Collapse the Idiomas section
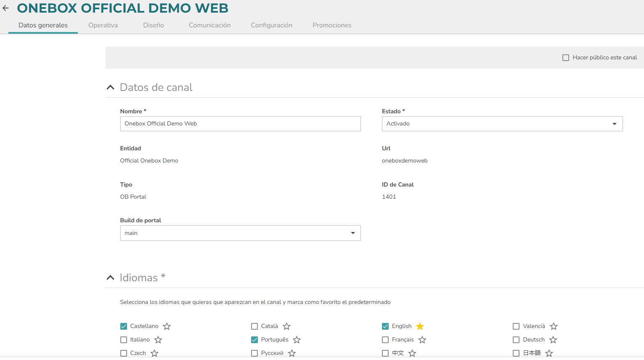This screenshot has height=360, width=644. coord(110,277)
